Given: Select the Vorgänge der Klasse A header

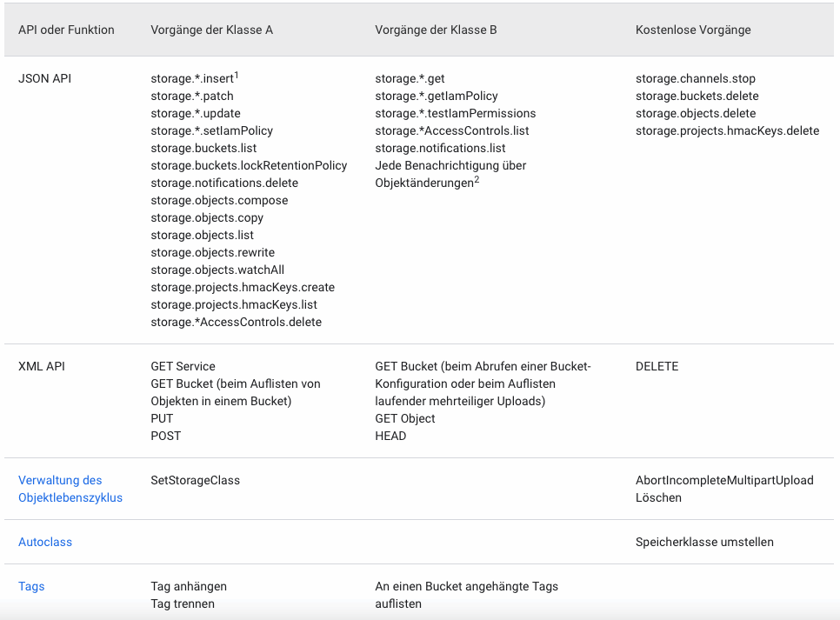Looking at the screenshot, I should [211, 30].
